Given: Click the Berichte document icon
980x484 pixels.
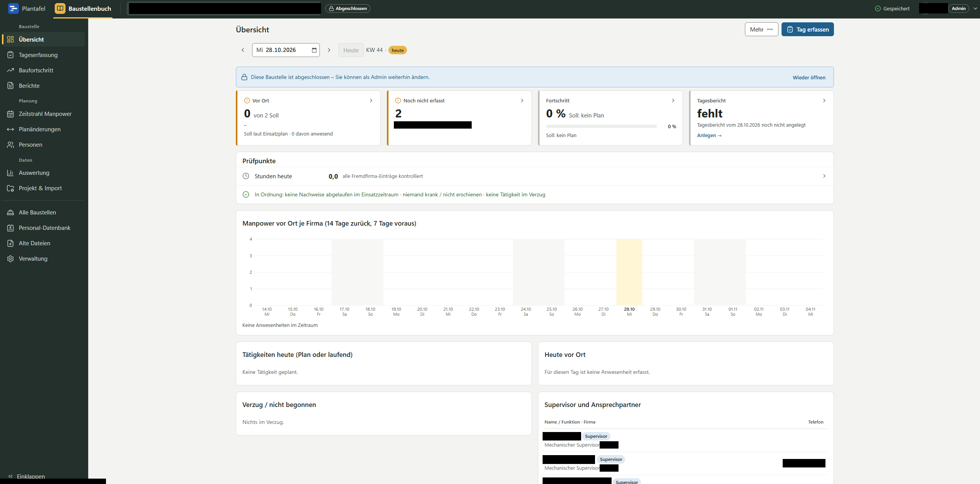Looking at the screenshot, I should tap(10, 85).
